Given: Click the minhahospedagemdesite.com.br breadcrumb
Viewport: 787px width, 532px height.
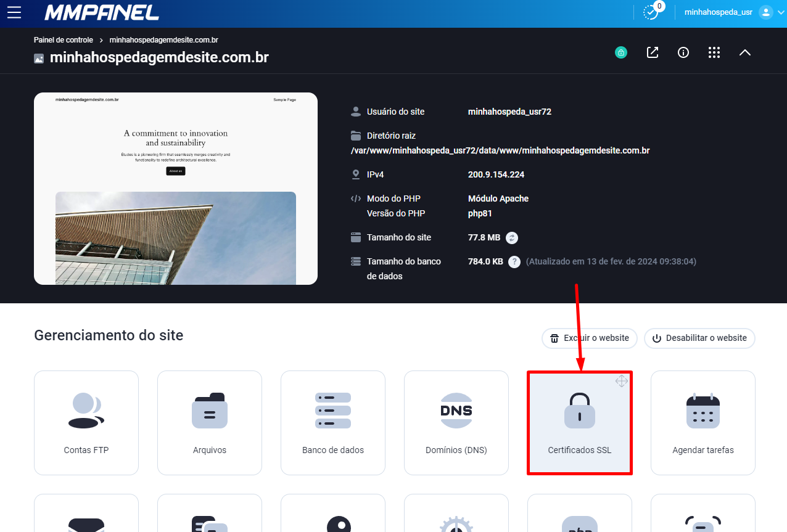Looking at the screenshot, I should [x=164, y=40].
